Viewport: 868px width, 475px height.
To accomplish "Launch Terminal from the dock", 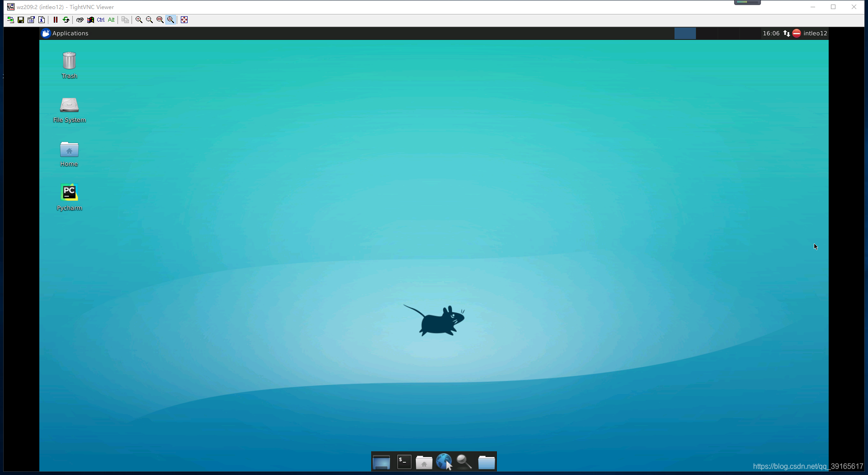I will point(404,462).
